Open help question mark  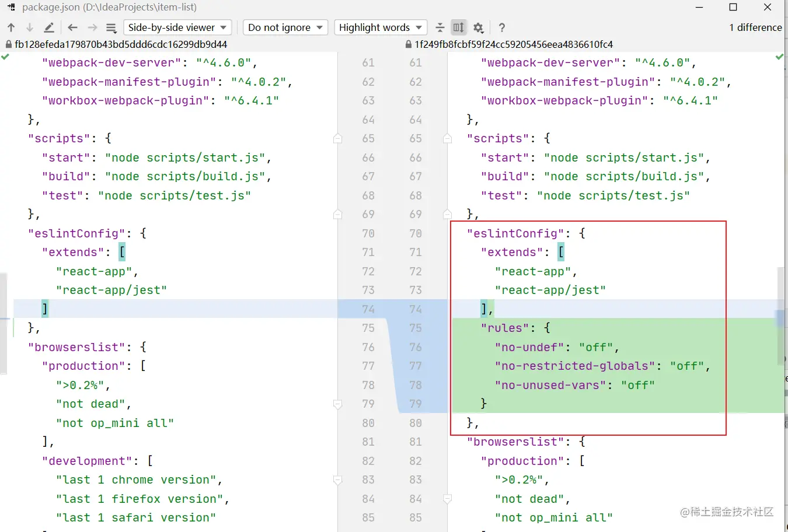coord(502,27)
